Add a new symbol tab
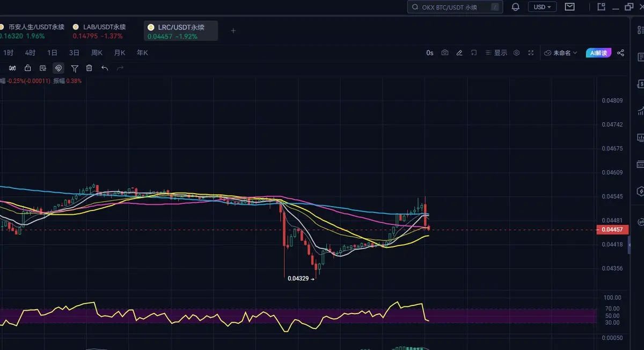The image size is (644, 350). (233, 31)
